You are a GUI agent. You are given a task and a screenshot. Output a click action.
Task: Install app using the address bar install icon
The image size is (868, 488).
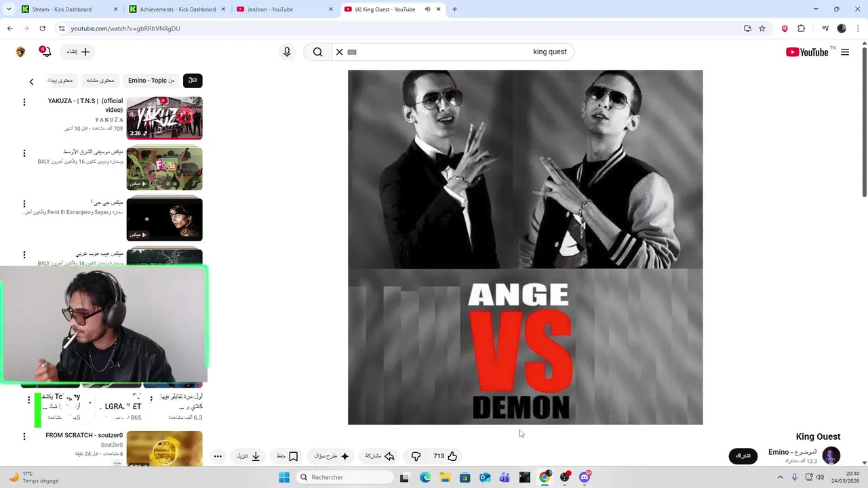747,28
